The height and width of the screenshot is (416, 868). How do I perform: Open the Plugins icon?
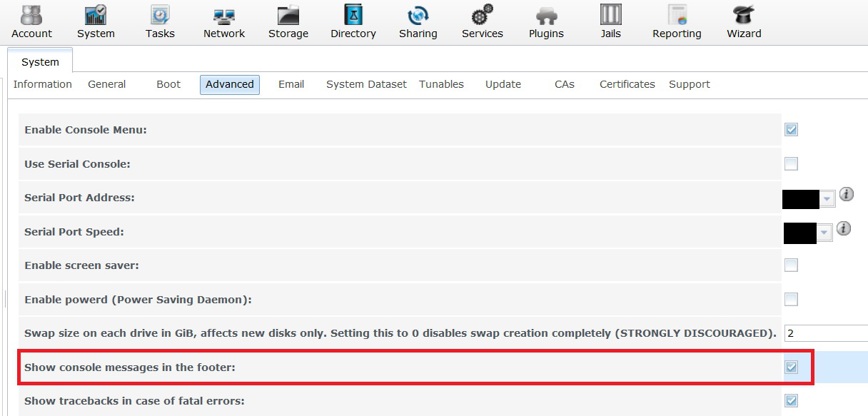click(x=546, y=16)
